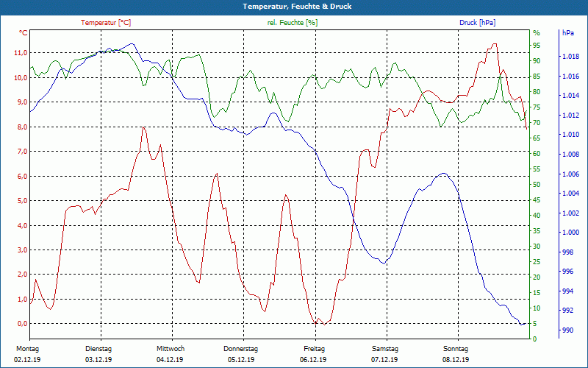Click the '5,0' temperature axis value

22,201
